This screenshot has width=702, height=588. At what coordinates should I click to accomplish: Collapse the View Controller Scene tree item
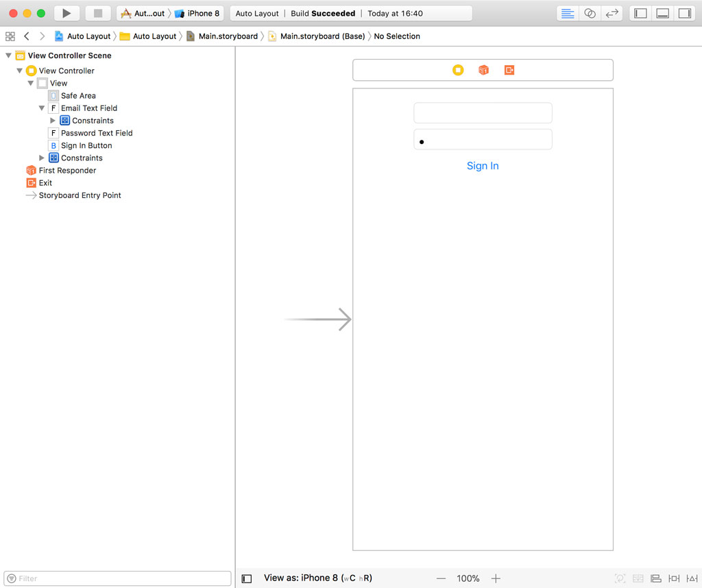(8, 56)
